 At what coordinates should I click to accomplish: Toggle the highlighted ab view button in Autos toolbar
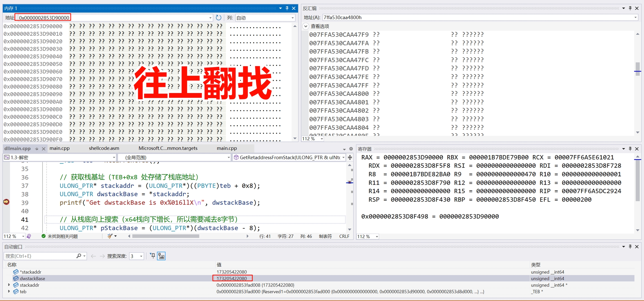click(162, 256)
